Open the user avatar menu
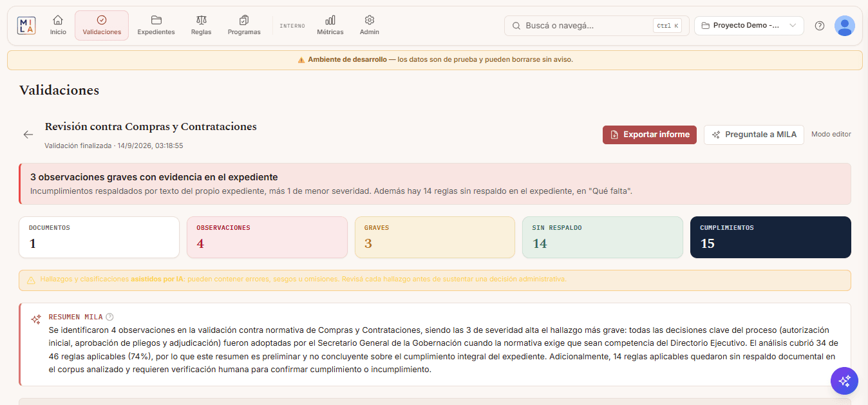868x405 pixels. click(845, 26)
